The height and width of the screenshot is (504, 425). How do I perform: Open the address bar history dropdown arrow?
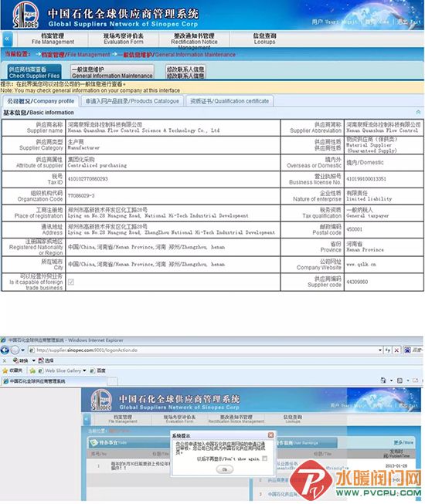point(380,350)
